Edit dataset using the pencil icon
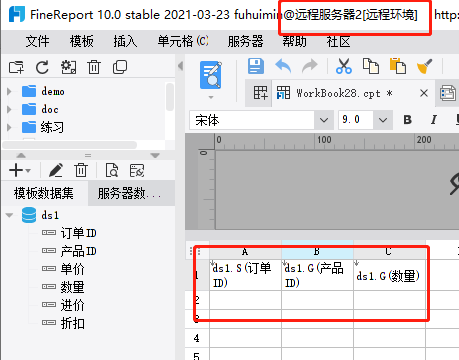The height and width of the screenshot is (360, 459). 56,170
